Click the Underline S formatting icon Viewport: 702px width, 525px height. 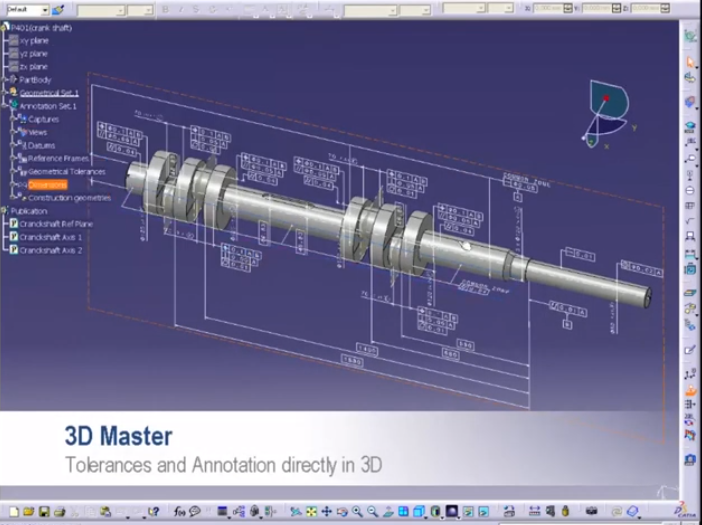196,9
